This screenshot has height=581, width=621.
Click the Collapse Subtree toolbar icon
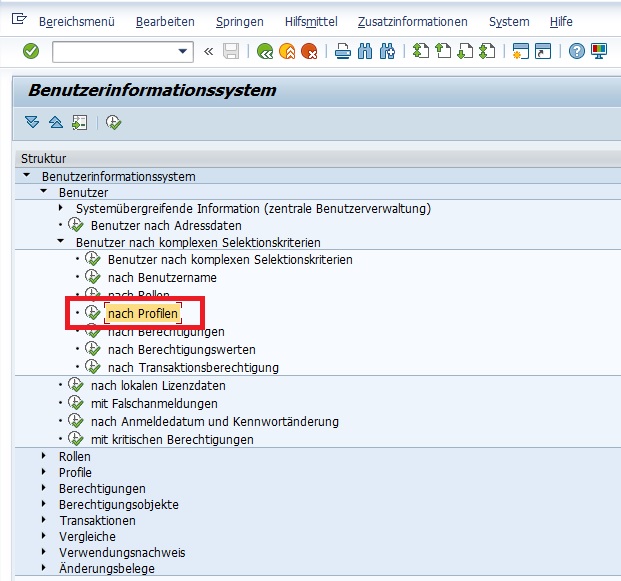pos(56,122)
